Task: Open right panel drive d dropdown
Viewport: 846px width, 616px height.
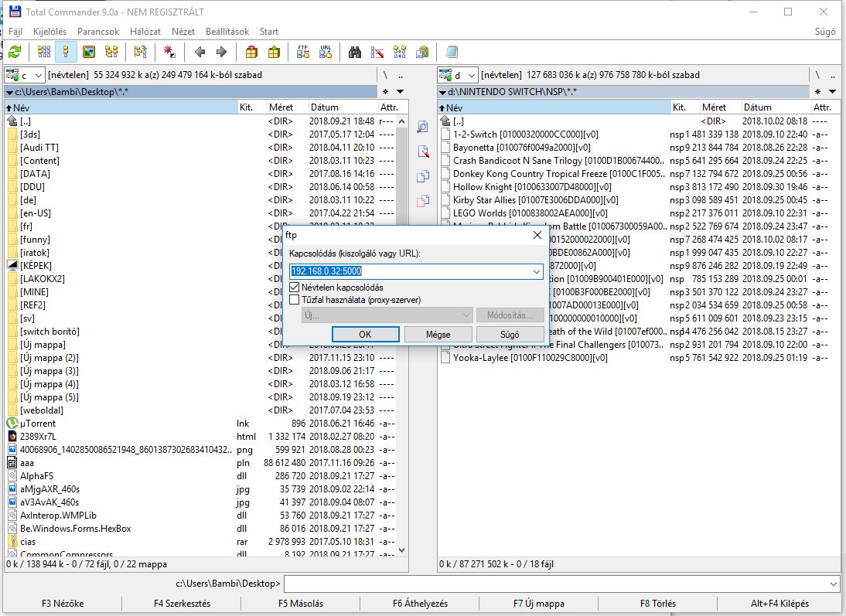Action: point(458,76)
